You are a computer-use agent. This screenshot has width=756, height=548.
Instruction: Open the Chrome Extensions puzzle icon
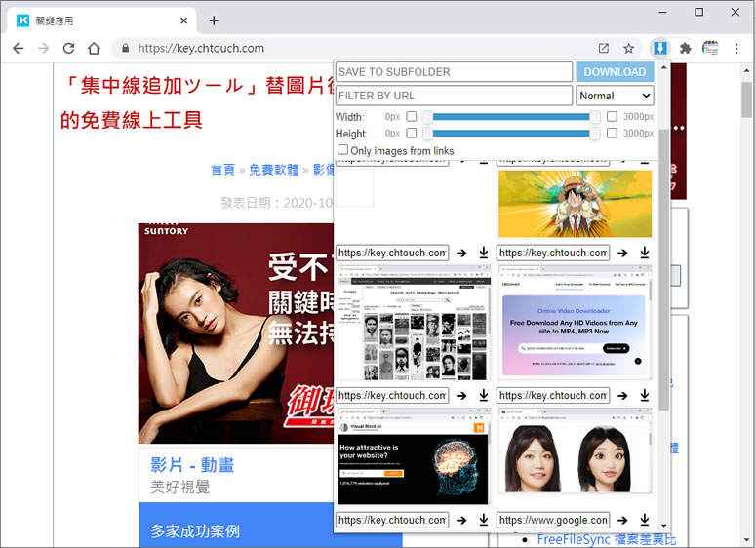(686, 48)
